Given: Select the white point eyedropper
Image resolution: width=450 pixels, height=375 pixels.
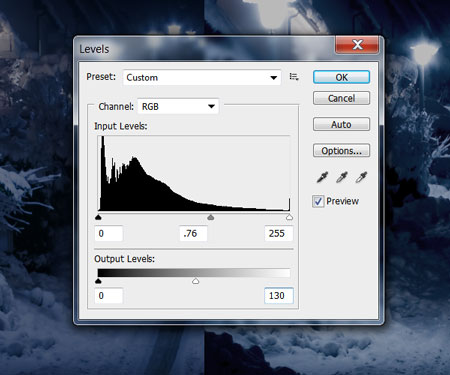Looking at the screenshot, I should (x=361, y=177).
